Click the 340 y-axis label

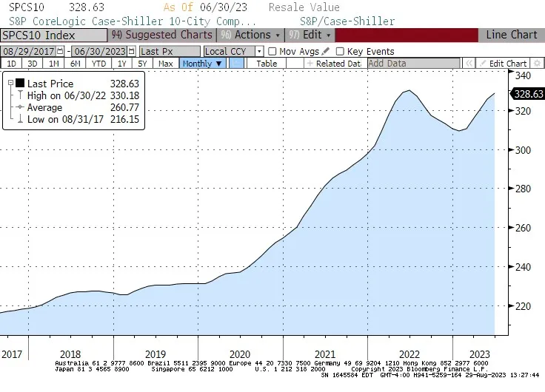pos(523,75)
